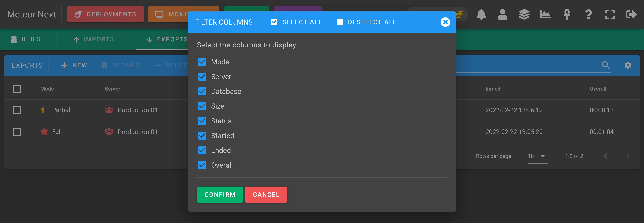Open the area chart statistics icon

tap(545, 15)
